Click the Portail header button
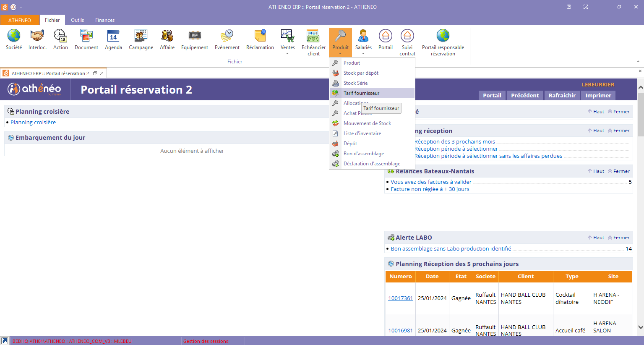Image resolution: width=644 pixels, height=345 pixels. pyautogui.click(x=492, y=95)
